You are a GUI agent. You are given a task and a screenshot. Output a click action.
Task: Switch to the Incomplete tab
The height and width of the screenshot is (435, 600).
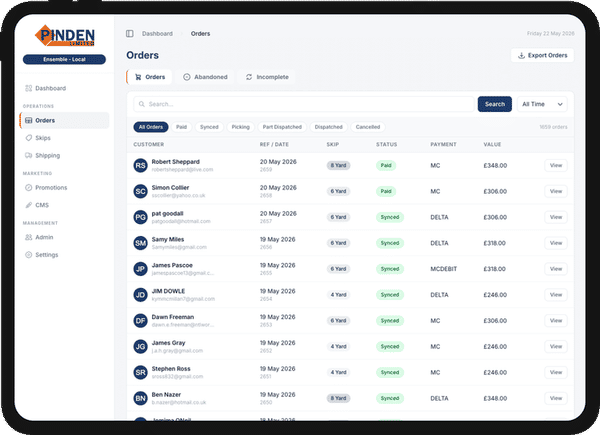(x=267, y=77)
